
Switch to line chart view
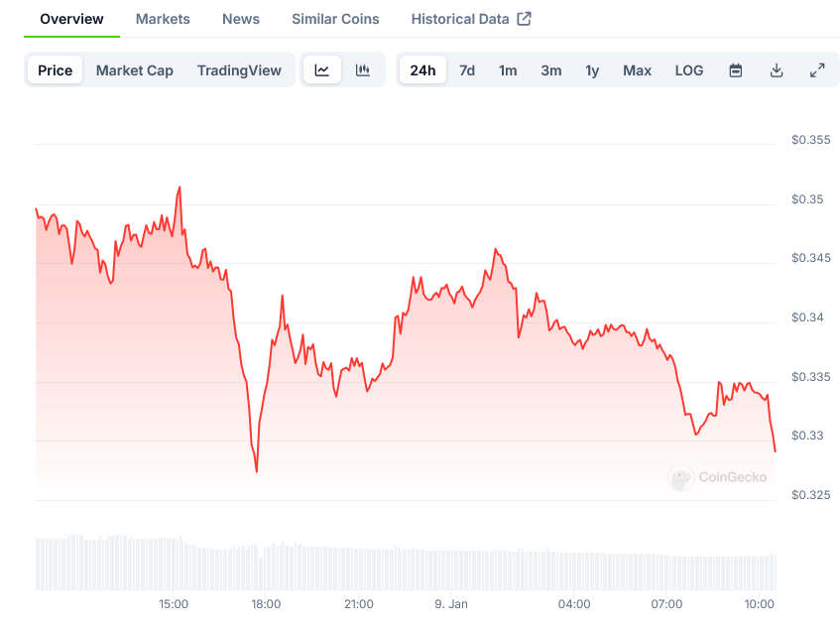[x=322, y=70]
